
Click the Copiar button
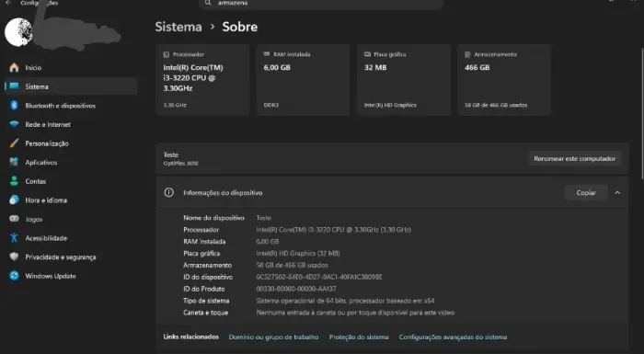point(586,192)
